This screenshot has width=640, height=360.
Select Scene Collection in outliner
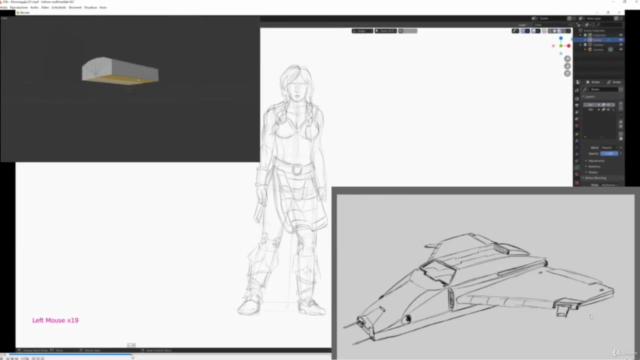point(594,31)
